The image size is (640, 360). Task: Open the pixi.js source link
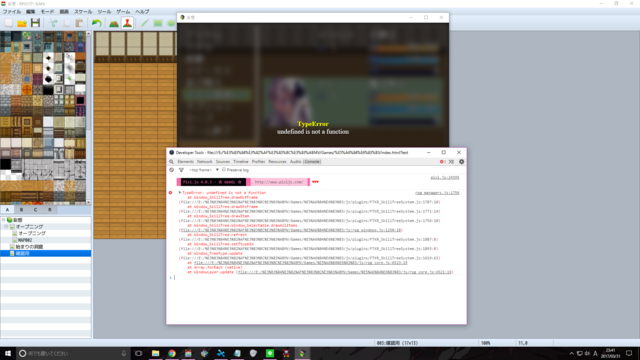[445, 178]
